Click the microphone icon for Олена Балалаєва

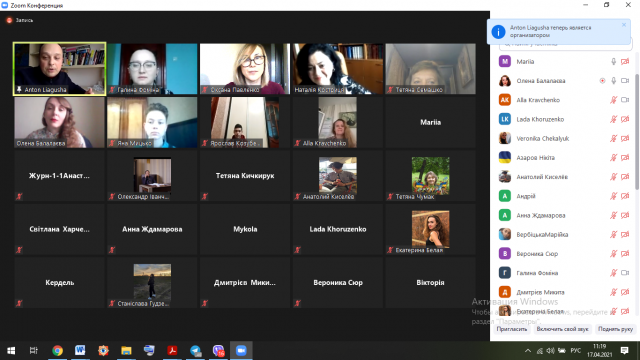coord(613,81)
